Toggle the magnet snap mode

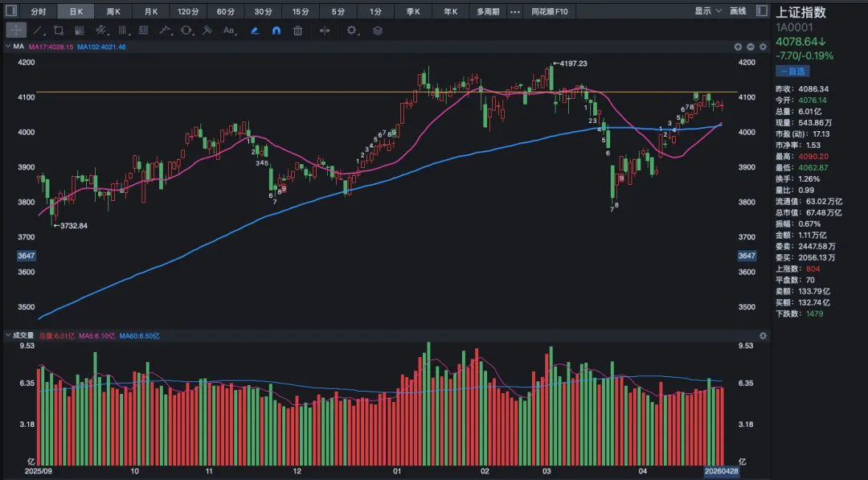(x=276, y=31)
